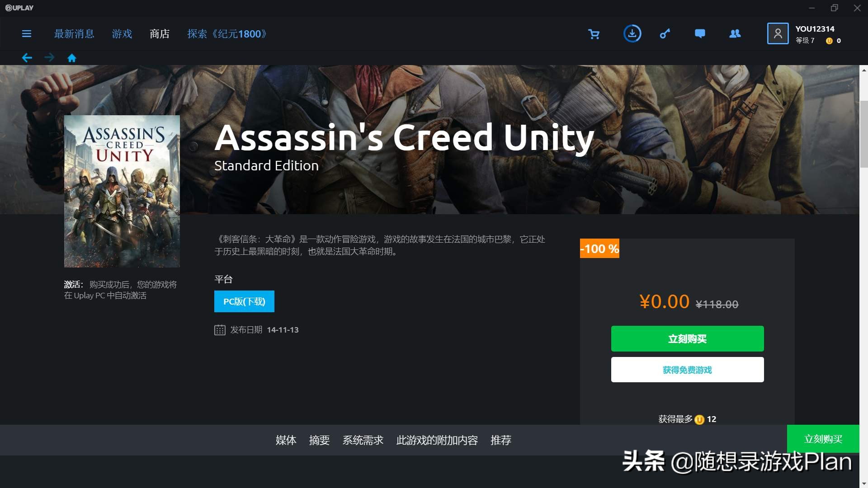Open the chat messages icon
This screenshot has height=488, width=868.
(x=700, y=34)
